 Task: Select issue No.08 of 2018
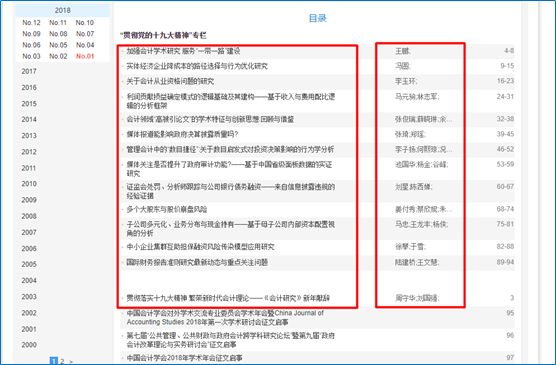tap(58, 34)
